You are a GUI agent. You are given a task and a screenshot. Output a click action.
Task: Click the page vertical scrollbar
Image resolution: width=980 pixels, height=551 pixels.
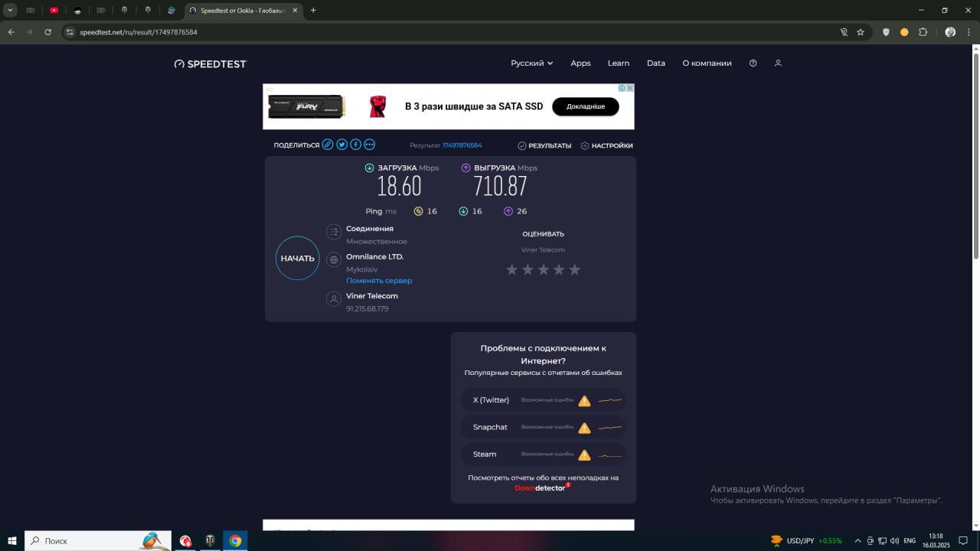(x=975, y=155)
